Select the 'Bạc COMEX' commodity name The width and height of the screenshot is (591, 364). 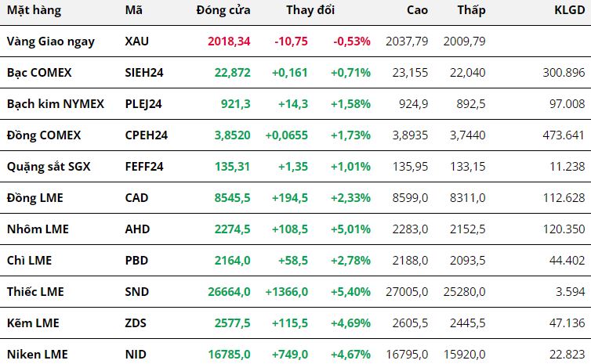pyautogui.click(x=39, y=72)
